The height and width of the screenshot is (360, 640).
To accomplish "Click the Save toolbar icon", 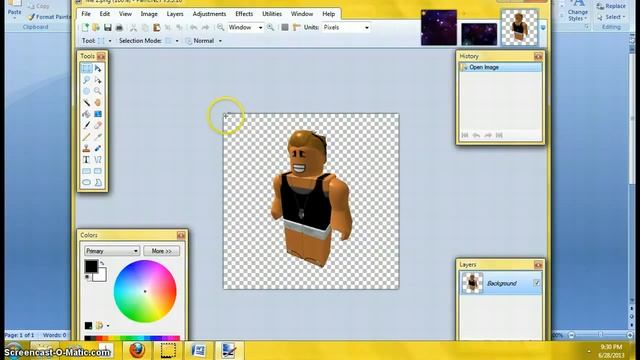I will coord(107,27).
